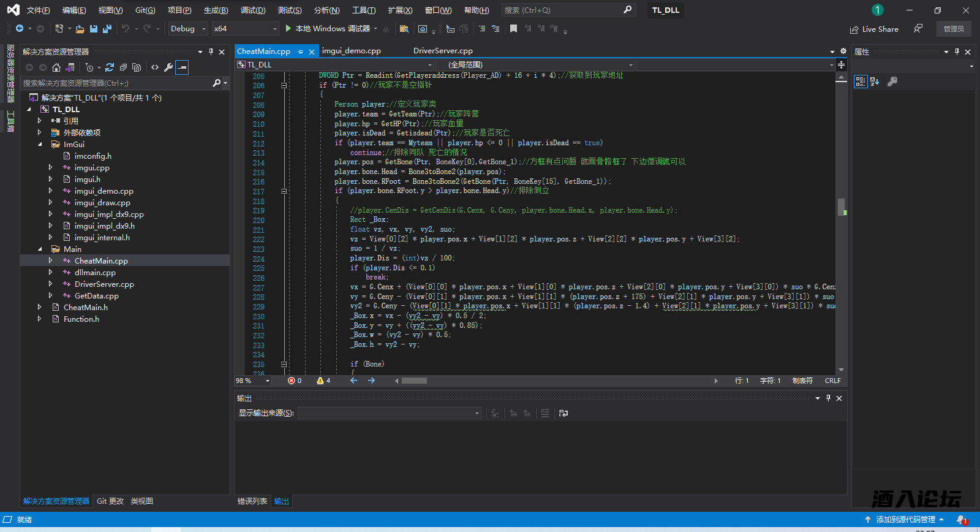Image resolution: width=980 pixels, height=532 pixels.
Task: Open x64 platform dropdown
Action: pyautogui.click(x=245, y=29)
